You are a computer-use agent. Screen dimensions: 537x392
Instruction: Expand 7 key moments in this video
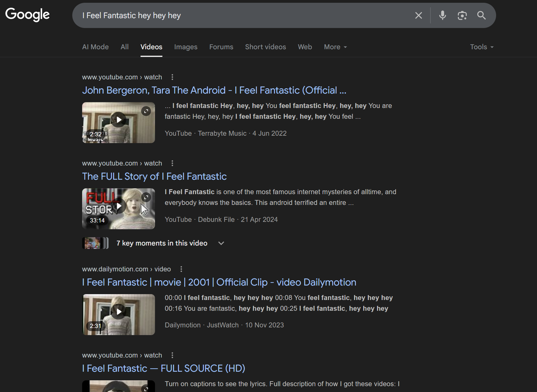(221, 243)
